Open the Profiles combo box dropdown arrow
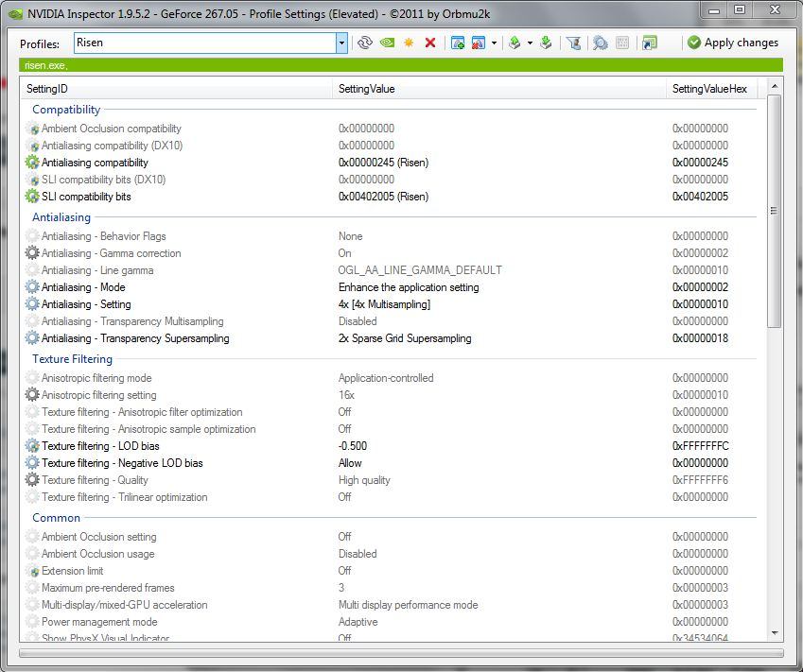Viewport: 803px width, 672px height. click(x=341, y=43)
